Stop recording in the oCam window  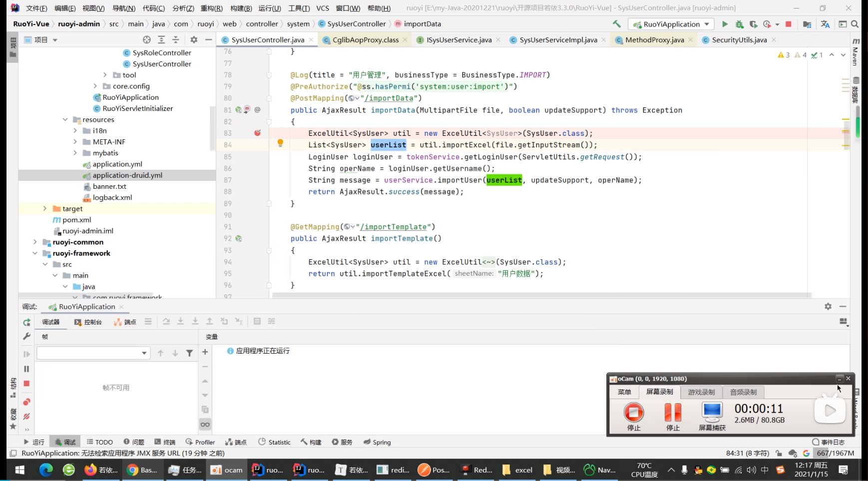(634, 416)
